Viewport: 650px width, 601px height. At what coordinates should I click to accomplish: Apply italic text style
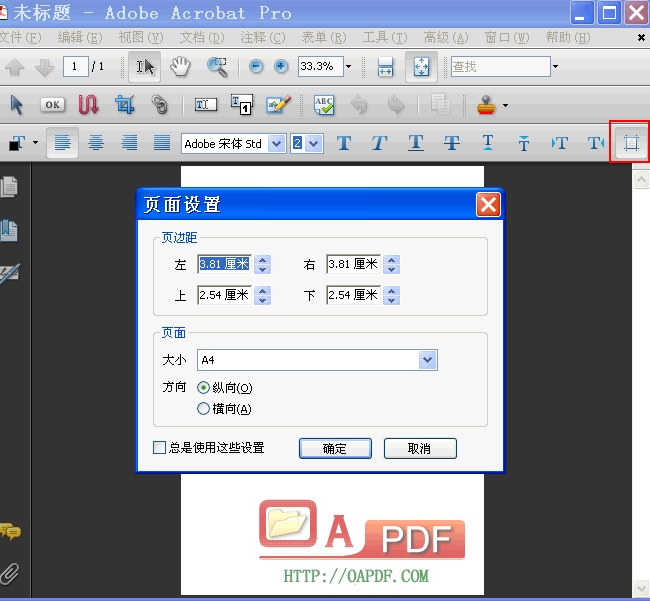point(379,143)
